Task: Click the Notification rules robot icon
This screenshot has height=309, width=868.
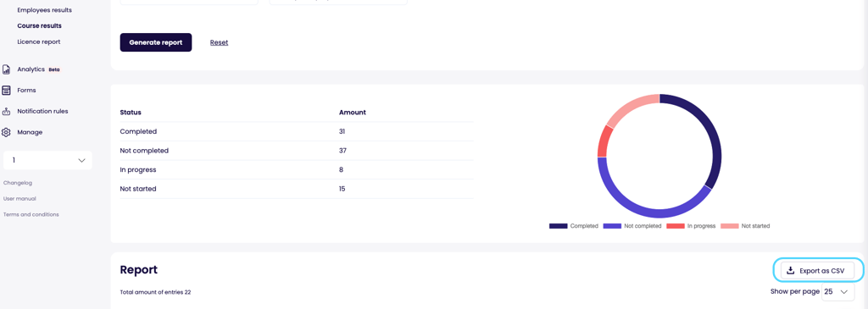Action: [7, 111]
